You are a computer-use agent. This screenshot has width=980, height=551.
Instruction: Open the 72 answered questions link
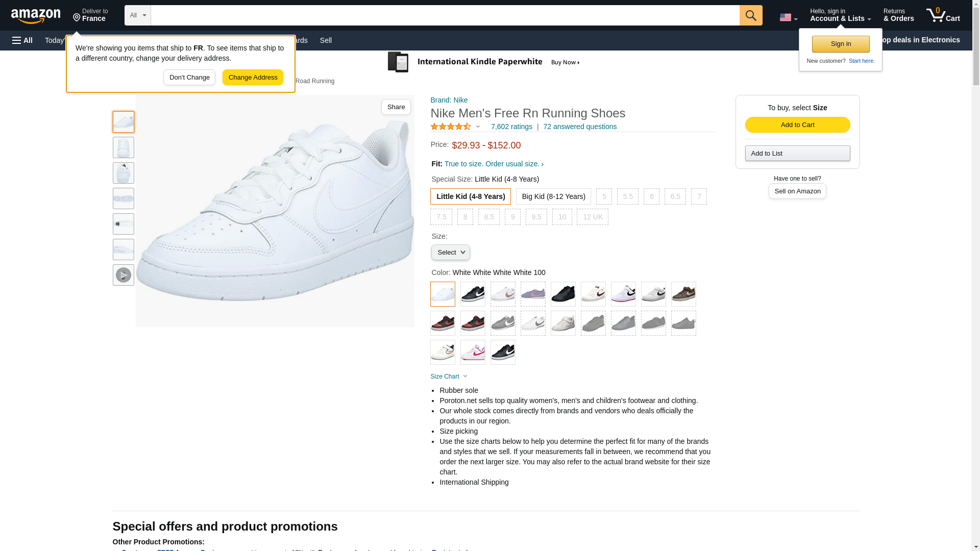click(x=579, y=127)
